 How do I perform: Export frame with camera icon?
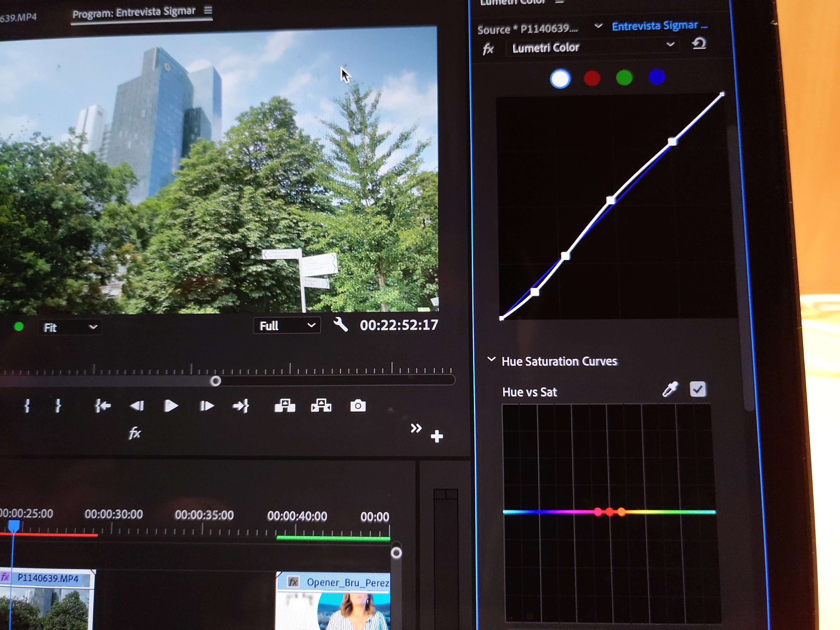point(358,406)
